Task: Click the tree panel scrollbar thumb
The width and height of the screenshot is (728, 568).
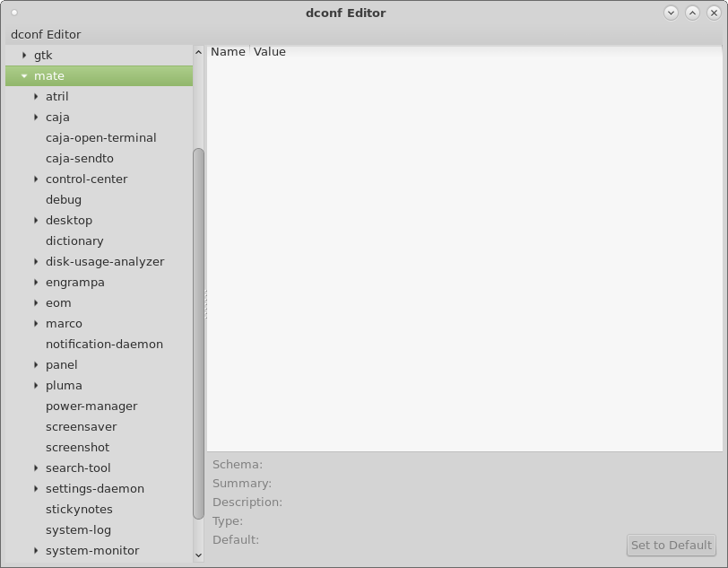Action: click(199, 333)
